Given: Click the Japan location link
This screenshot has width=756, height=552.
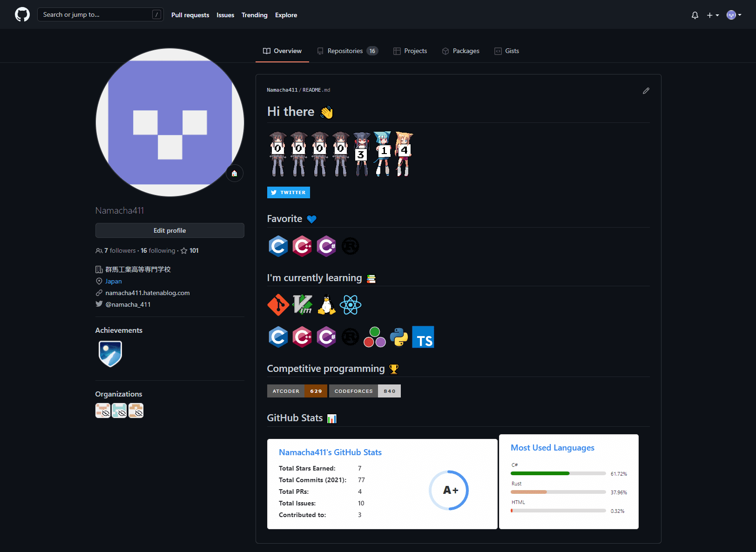Looking at the screenshot, I should click(x=113, y=281).
